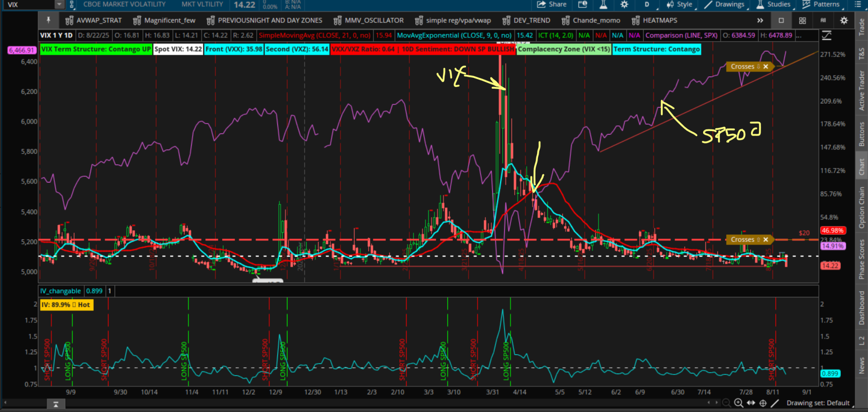Open the Studies menu
Screen dimensions: 868x412
click(x=773, y=5)
